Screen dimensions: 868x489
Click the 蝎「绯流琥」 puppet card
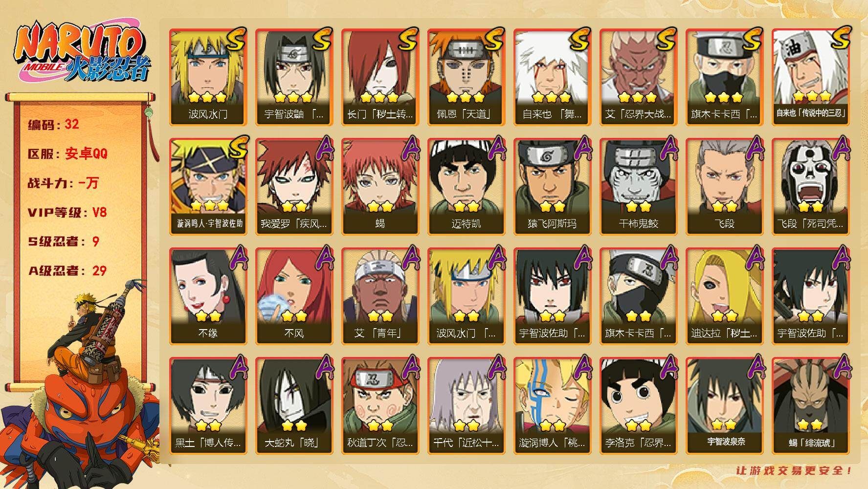(811, 406)
